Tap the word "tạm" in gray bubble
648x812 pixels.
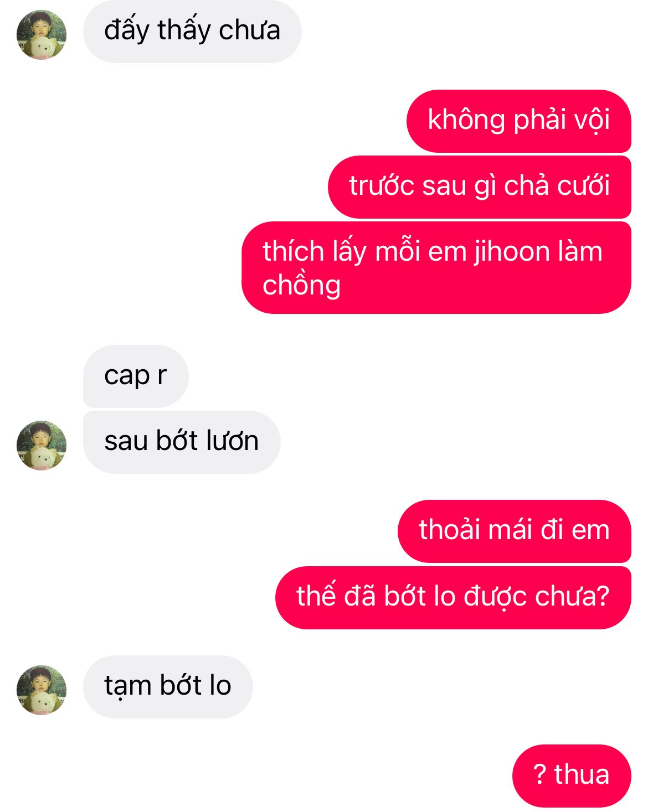128,687
